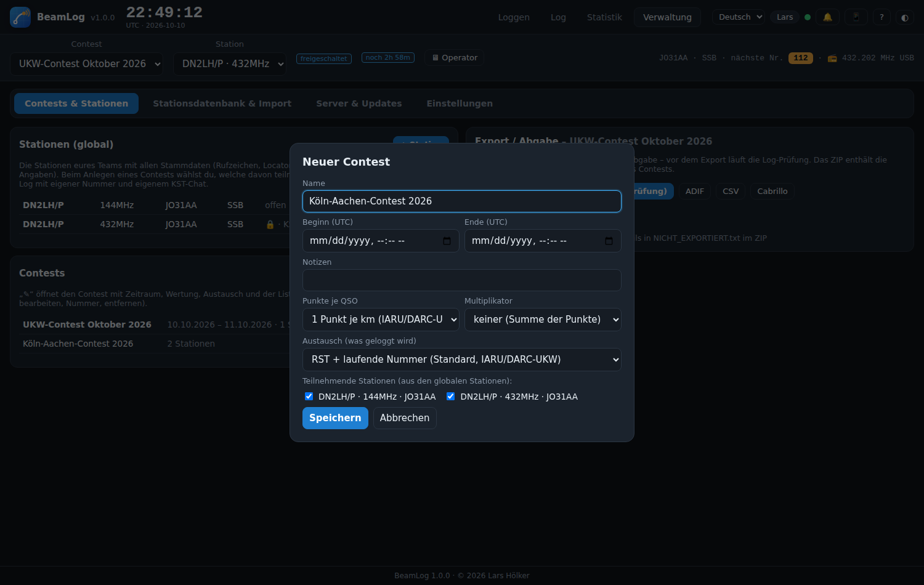This screenshot has height=585, width=924.
Task: Open notifications with the bell icon
Action: [828, 17]
